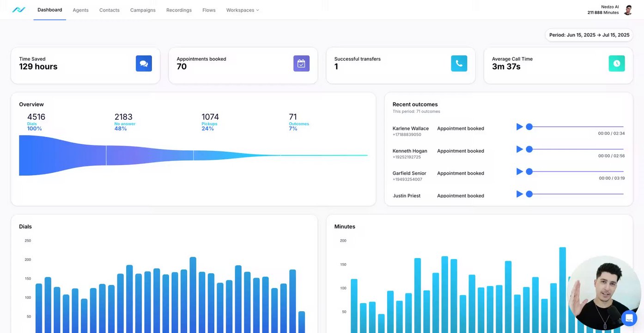Image resolution: width=644 pixels, height=333 pixels.
Task: Click the 4516 Dials funnel stat
Action: 36,122
